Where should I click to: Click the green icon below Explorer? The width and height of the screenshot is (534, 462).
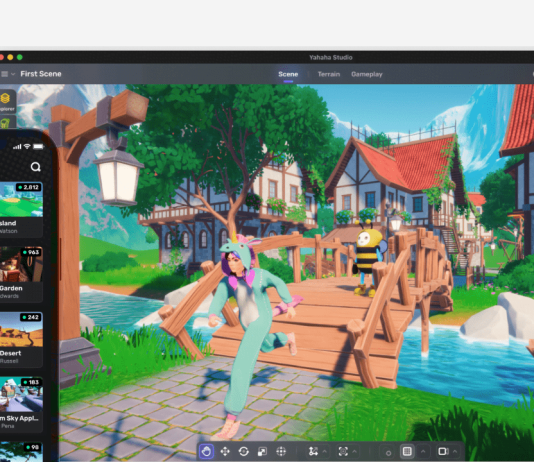tap(5, 123)
